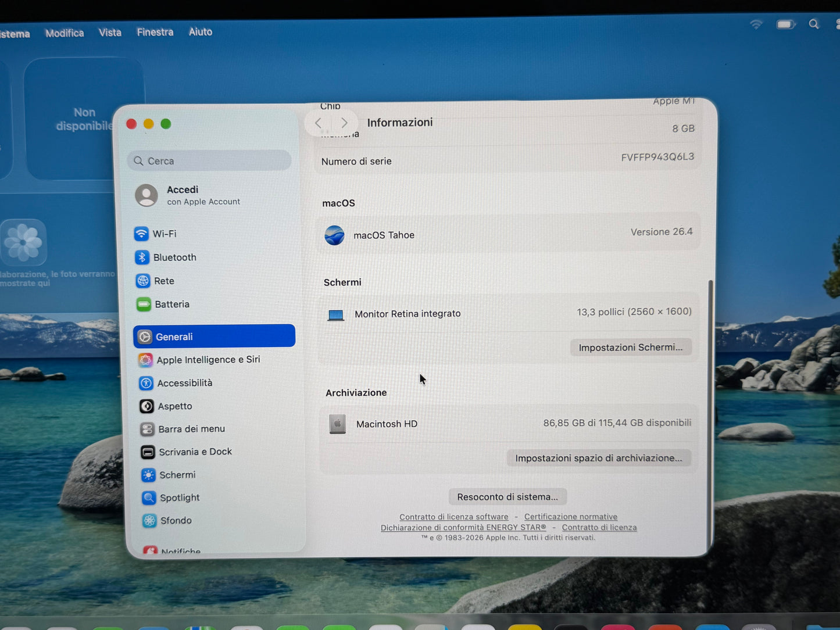The width and height of the screenshot is (840, 630).
Task: Open the Vista menu
Action: (110, 33)
